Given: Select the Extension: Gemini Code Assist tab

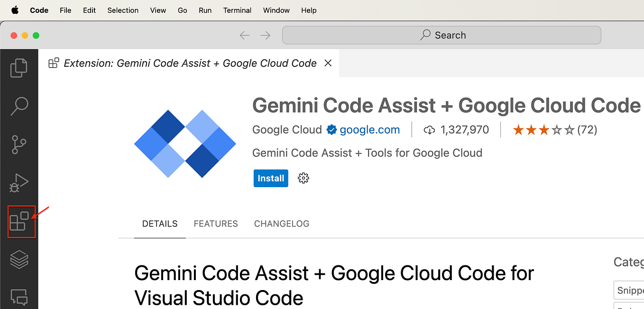Looking at the screenshot, I should 189,63.
